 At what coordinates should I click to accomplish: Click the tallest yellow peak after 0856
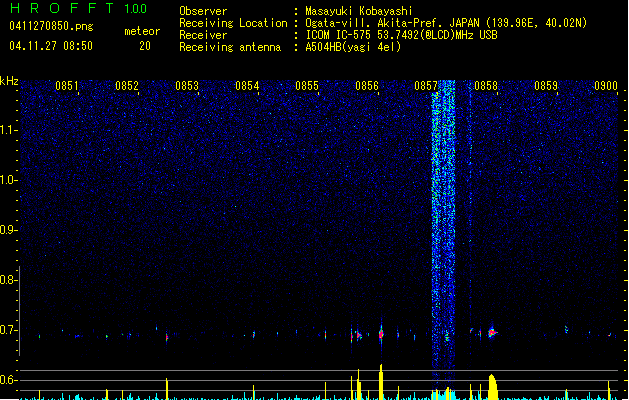(381, 382)
